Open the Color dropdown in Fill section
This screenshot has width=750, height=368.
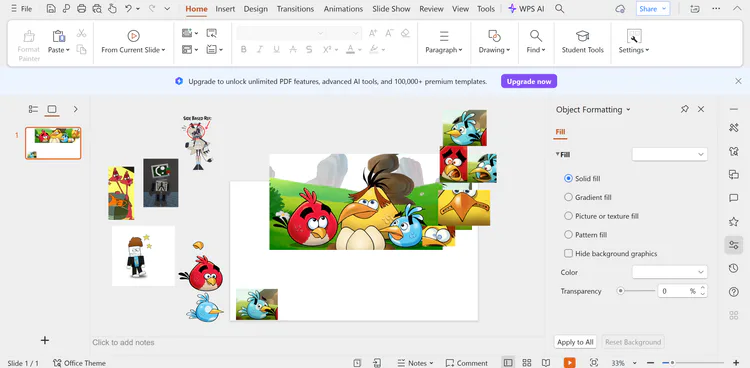(669, 272)
